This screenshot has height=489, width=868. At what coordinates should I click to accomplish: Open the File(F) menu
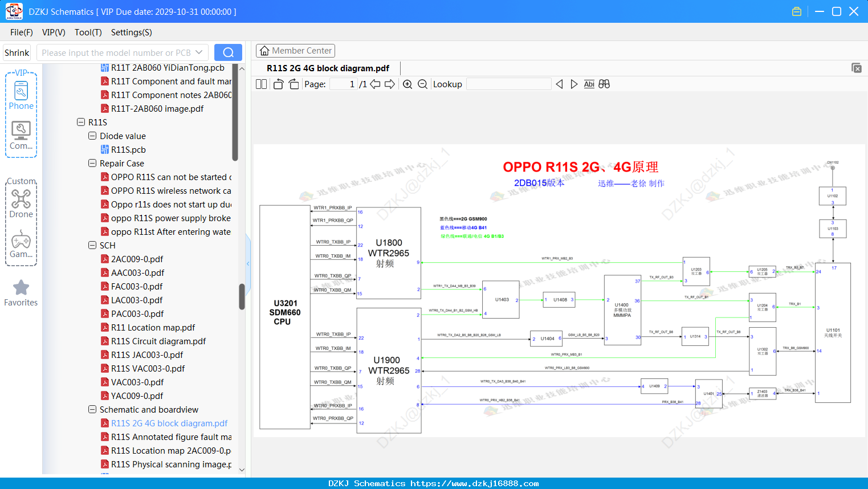pyautogui.click(x=22, y=32)
